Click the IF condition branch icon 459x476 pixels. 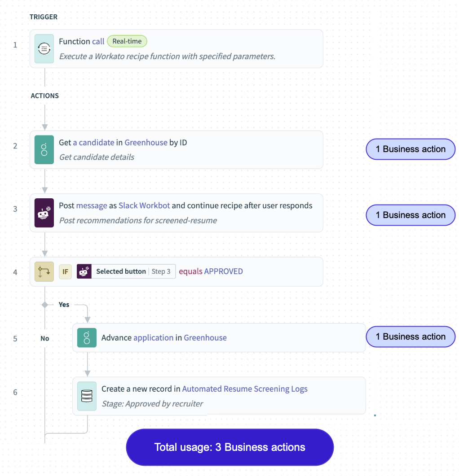44,271
